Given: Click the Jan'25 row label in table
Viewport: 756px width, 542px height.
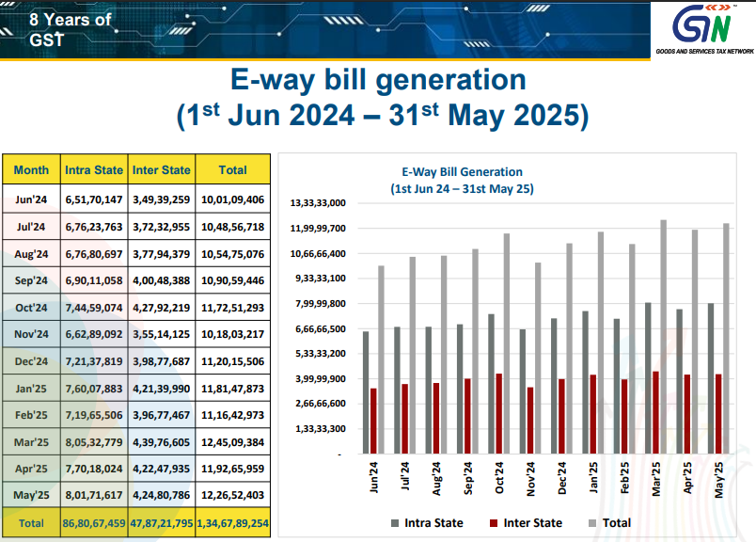Looking at the screenshot, I should tap(31, 389).
